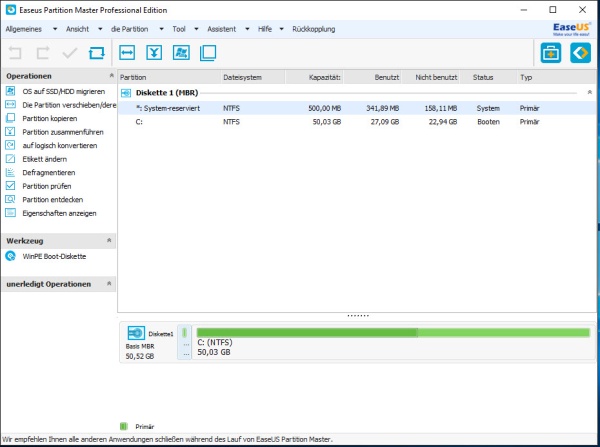The height and width of the screenshot is (447, 600).
Task: Collapse the 'unerledigt Operationen' panel
Action: pos(109,284)
